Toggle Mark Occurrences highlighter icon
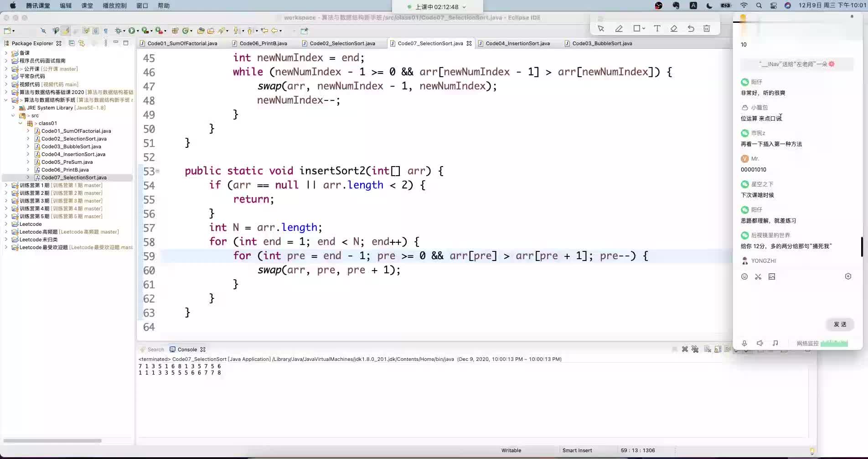Image resolution: width=868 pixels, height=459 pixels. (66, 31)
